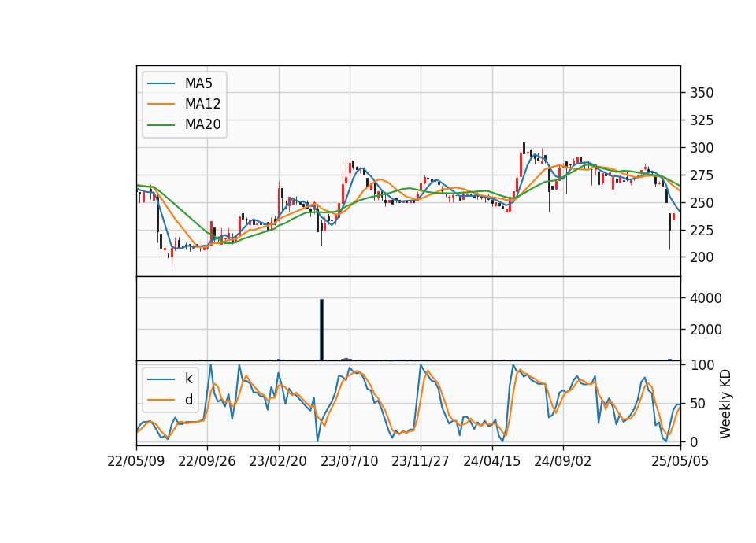Click the 2000 volume axis label

(706, 330)
